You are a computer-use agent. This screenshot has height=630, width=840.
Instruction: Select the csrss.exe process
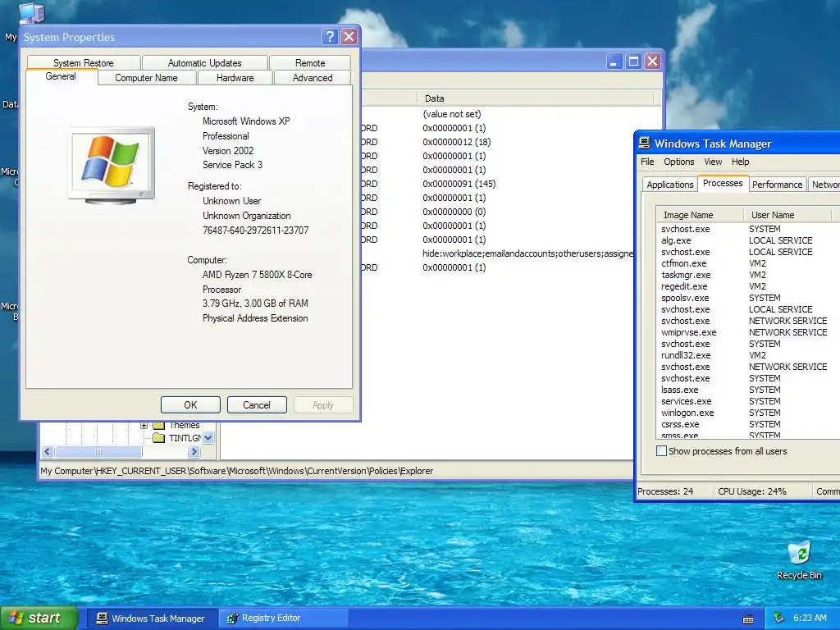[x=680, y=424]
